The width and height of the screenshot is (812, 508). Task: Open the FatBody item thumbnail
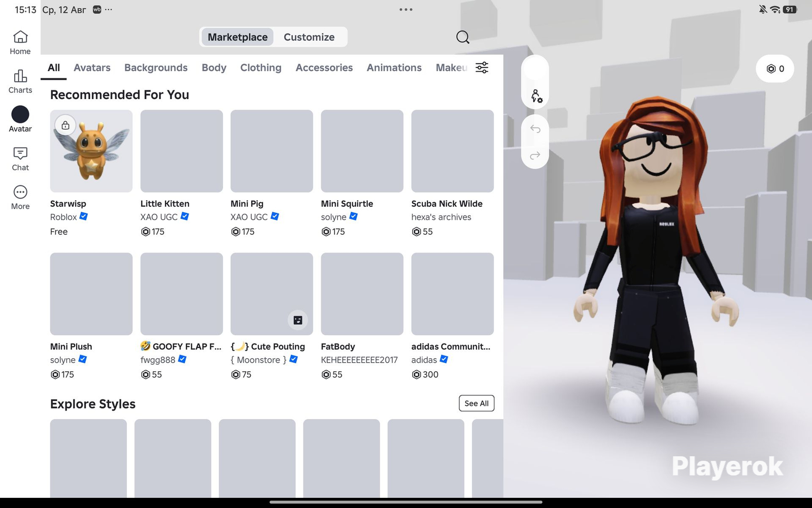point(362,294)
